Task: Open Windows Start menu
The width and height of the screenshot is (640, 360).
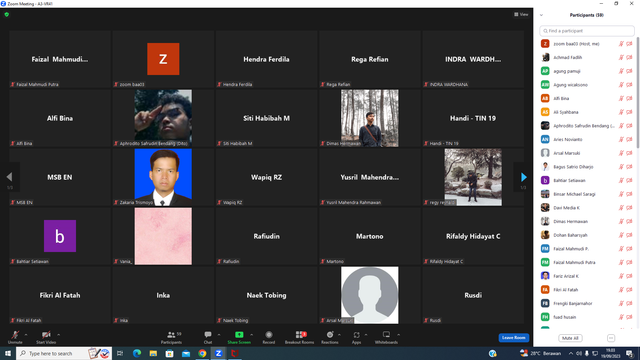Action: point(8,353)
